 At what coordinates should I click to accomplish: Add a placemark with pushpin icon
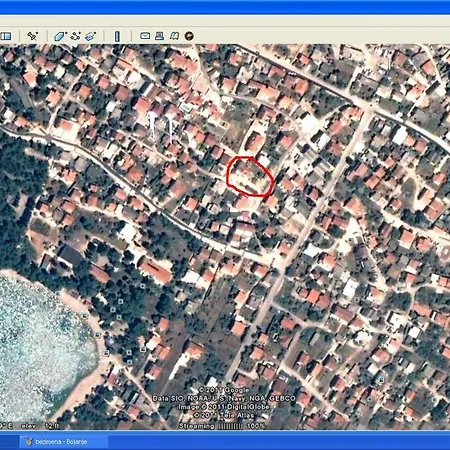pos(33,36)
